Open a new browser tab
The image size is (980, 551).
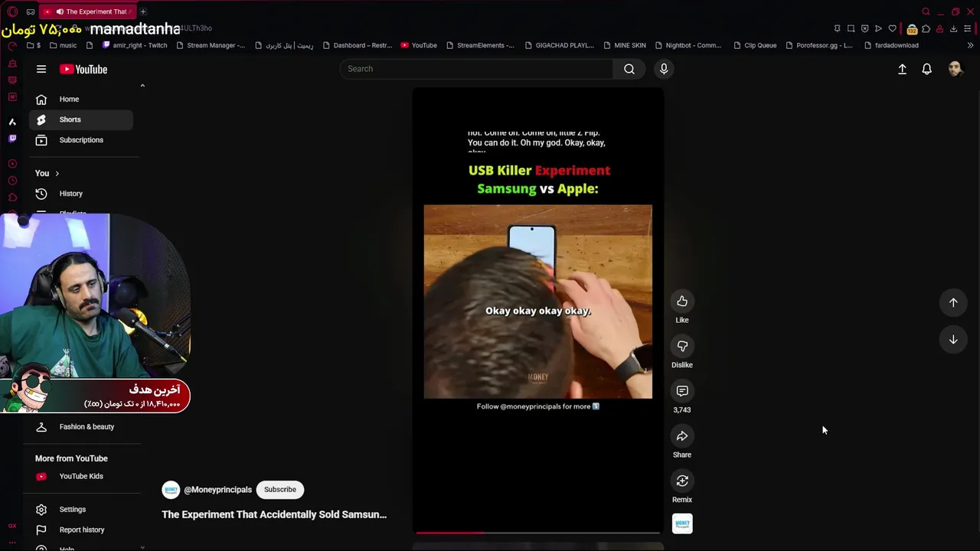tap(142, 11)
